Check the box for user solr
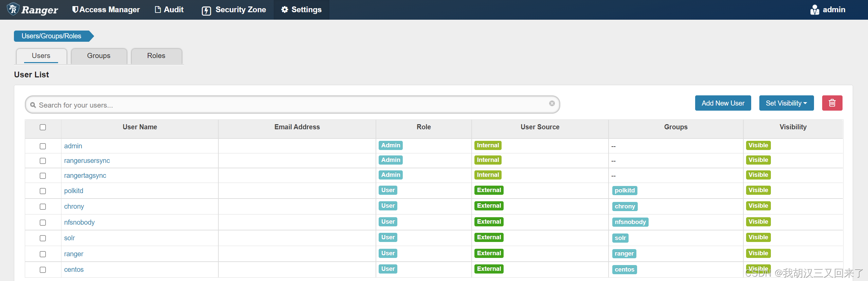Image resolution: width=868 pixels, height=281 pixels. [x=43, y=238]
